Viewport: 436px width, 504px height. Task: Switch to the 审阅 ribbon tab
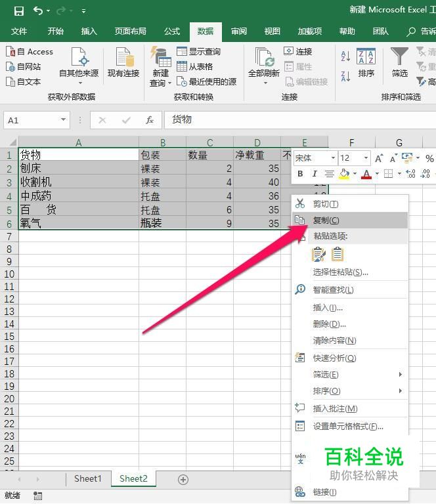(x=239, y=31)
